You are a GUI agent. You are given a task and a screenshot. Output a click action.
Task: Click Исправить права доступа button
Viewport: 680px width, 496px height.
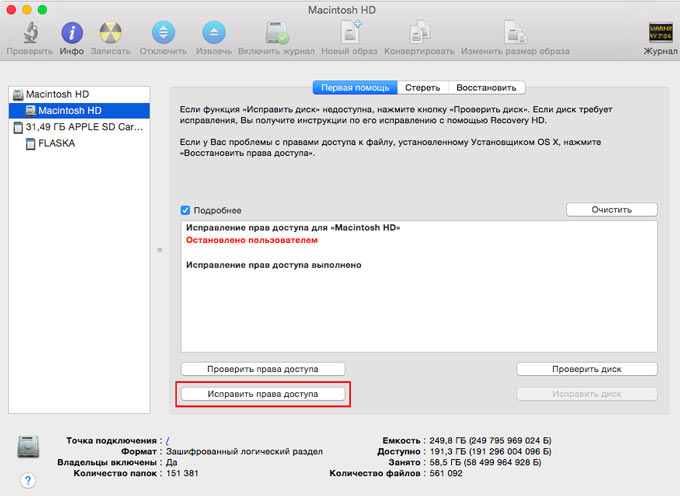click(263, 394)
